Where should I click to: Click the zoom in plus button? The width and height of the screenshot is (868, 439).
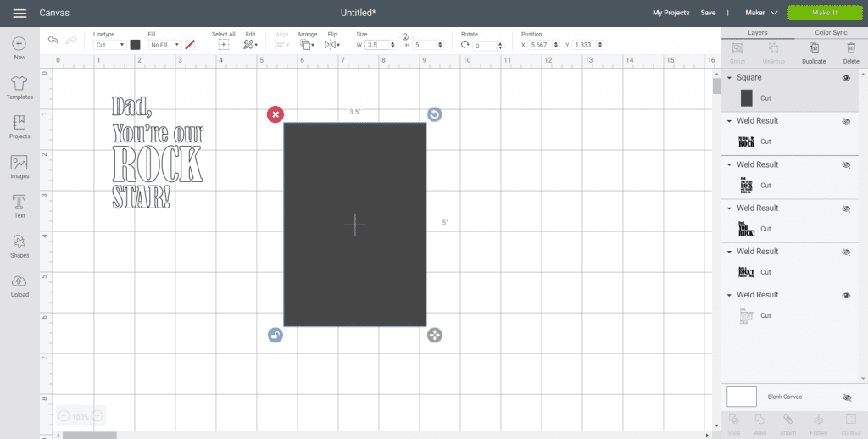(97, 416)
